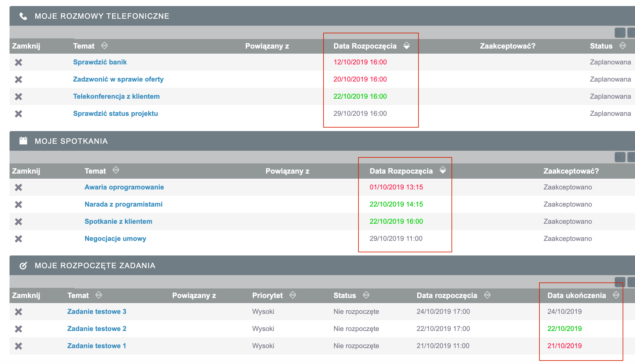Sort tasks by Priorytet
This screenshot has width=635, height=364.
click(293, 295)
